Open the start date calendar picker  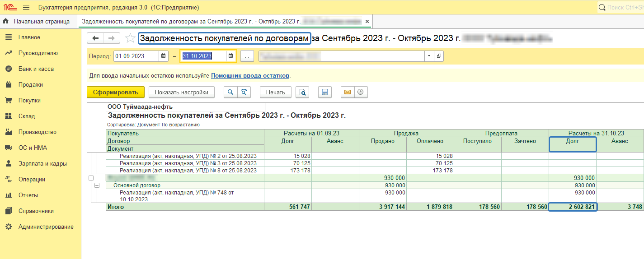tap(163, 56)
